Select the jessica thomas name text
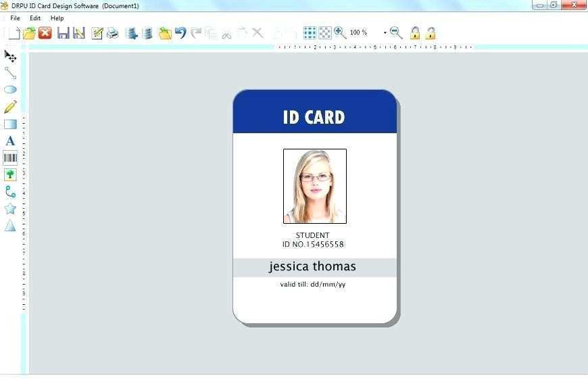This screenshot has height=384, width=588. click(312, 266)
